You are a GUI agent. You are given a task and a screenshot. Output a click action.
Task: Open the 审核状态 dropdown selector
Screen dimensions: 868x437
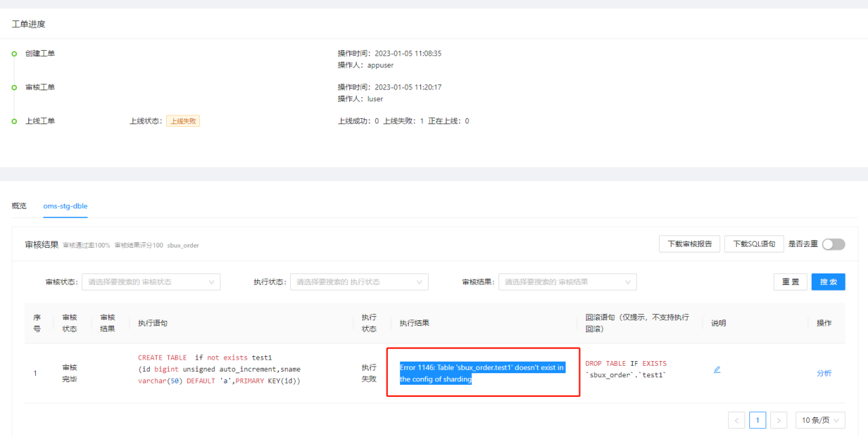(x=151, y=282)
